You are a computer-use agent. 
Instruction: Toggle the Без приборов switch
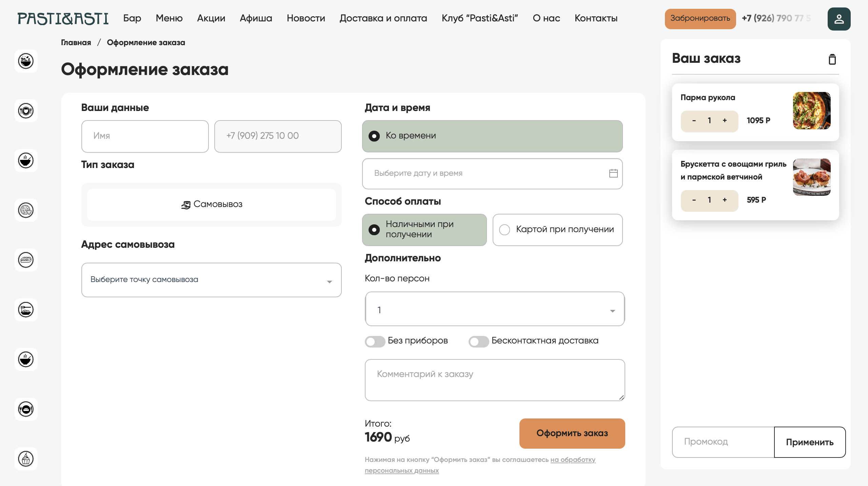tap(375, 341)
